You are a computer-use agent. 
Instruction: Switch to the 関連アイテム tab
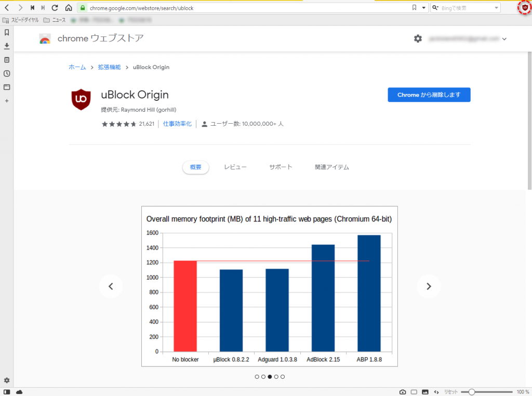331,167
